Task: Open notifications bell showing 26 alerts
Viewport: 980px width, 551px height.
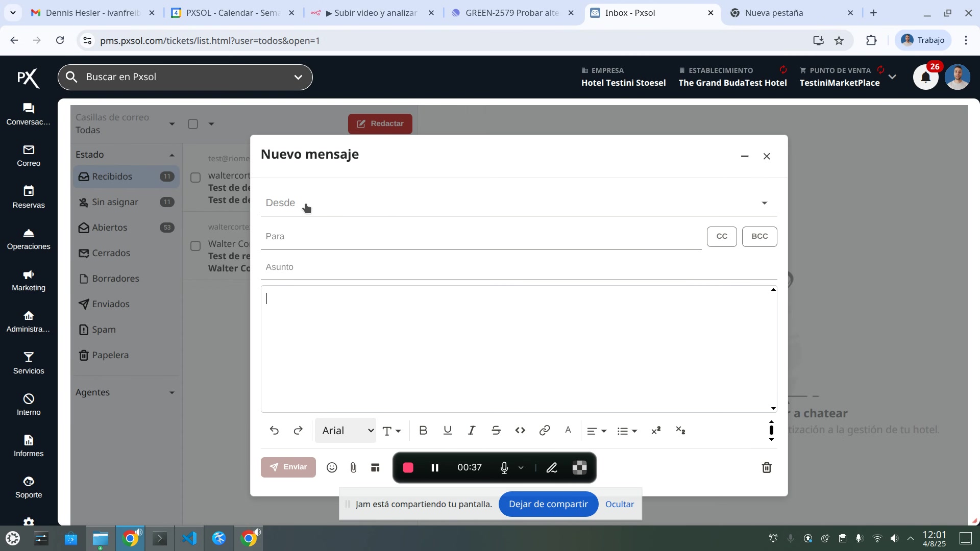Action: point(925,78)
